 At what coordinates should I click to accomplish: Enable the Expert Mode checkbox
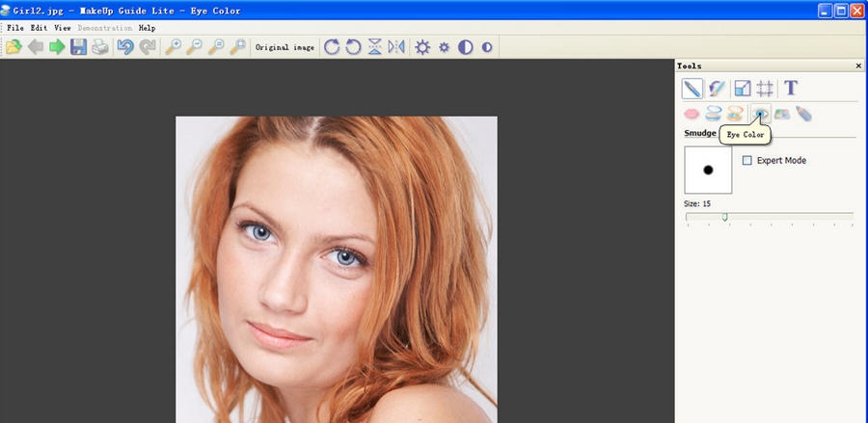click(747, 161)
